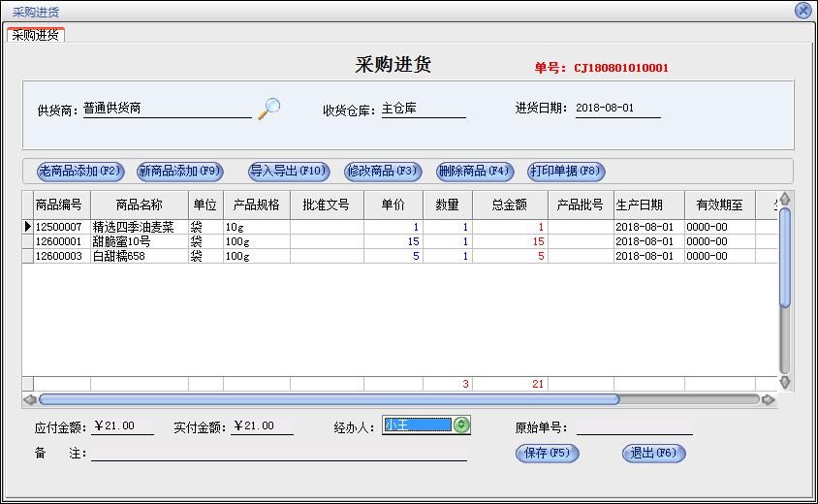Click the vertical scrollbar down arrow
The height and width of the screenshot is (504, 818).
point(785,383)
